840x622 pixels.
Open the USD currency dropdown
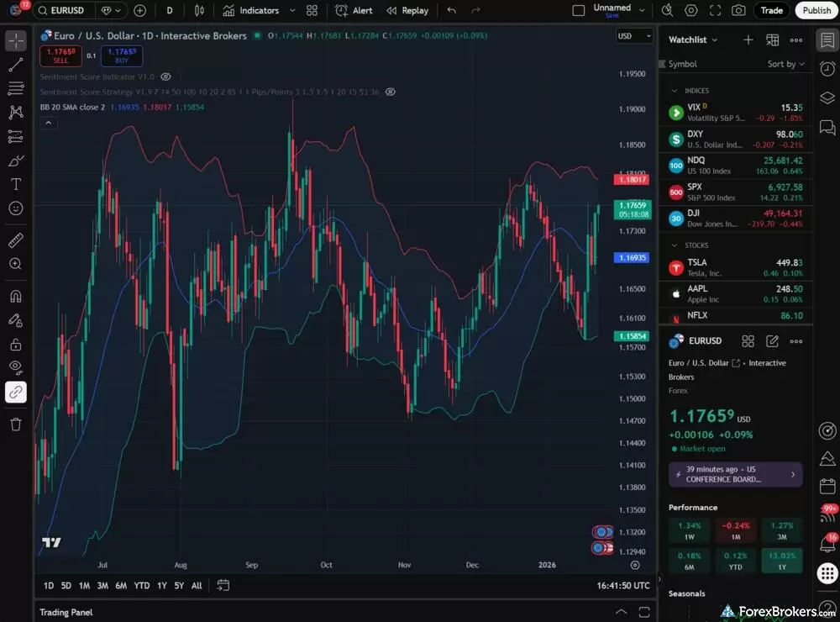634,36
